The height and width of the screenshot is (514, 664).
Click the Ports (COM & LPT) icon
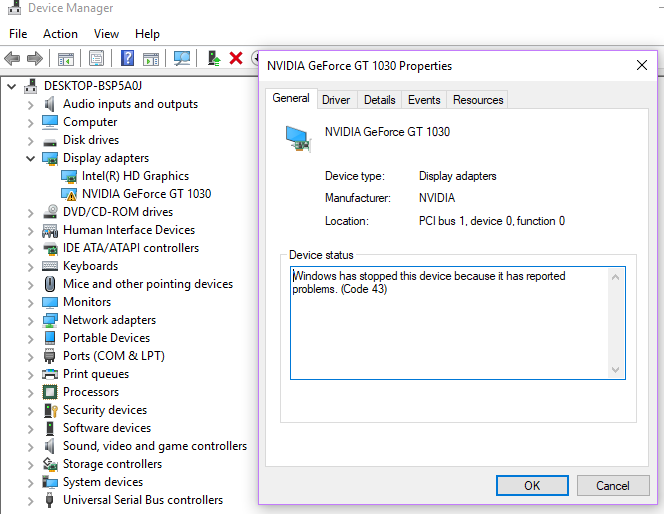coord(50,356)
